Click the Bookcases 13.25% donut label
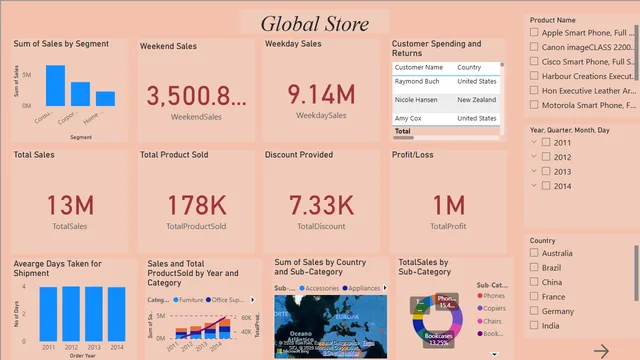The width and height of the screenshot is (640, 360). (438, 339)
